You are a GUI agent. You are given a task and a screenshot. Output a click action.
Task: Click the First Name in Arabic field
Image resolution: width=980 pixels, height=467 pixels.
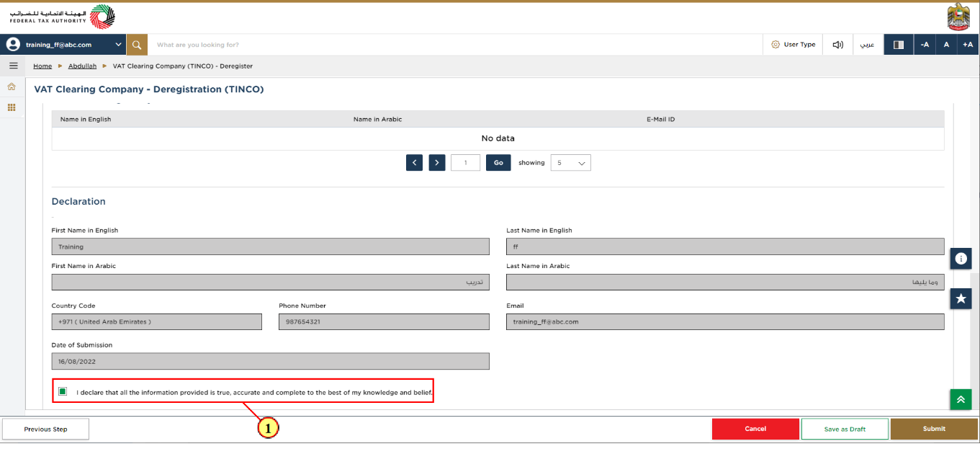[x=271, y=282]
